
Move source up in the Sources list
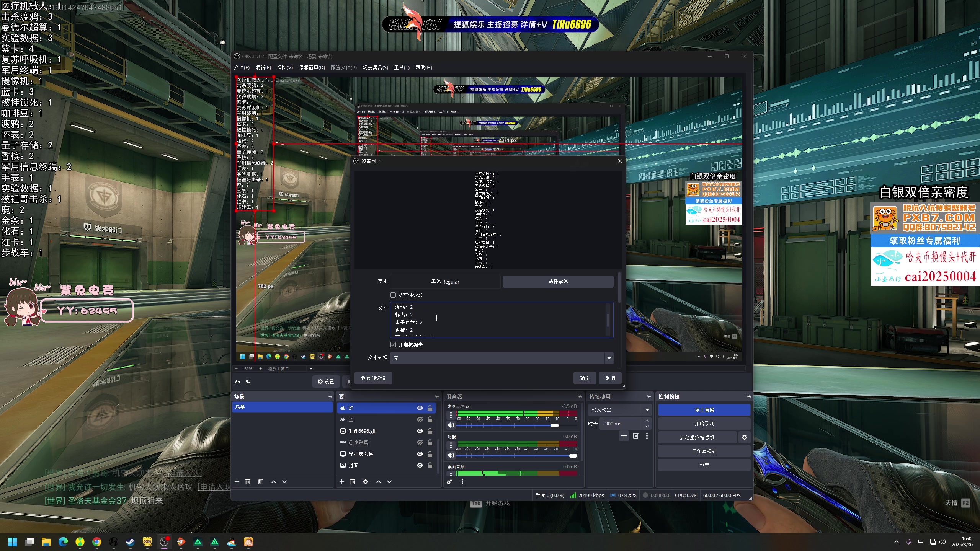pyautogui.click(x=379, y=482)
